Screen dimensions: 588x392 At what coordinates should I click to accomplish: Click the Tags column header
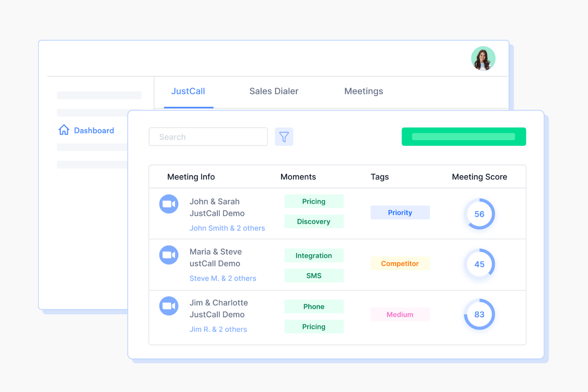pos(380,177)
